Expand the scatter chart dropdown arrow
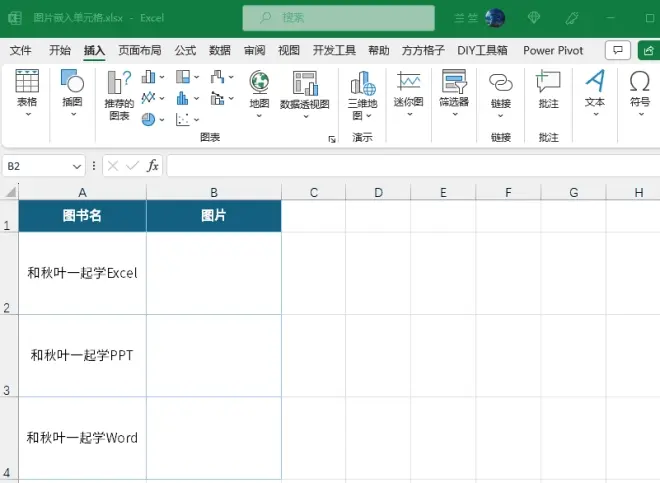Image resolution: width=660 pixels, height=483 pixels. pos(196,120)
